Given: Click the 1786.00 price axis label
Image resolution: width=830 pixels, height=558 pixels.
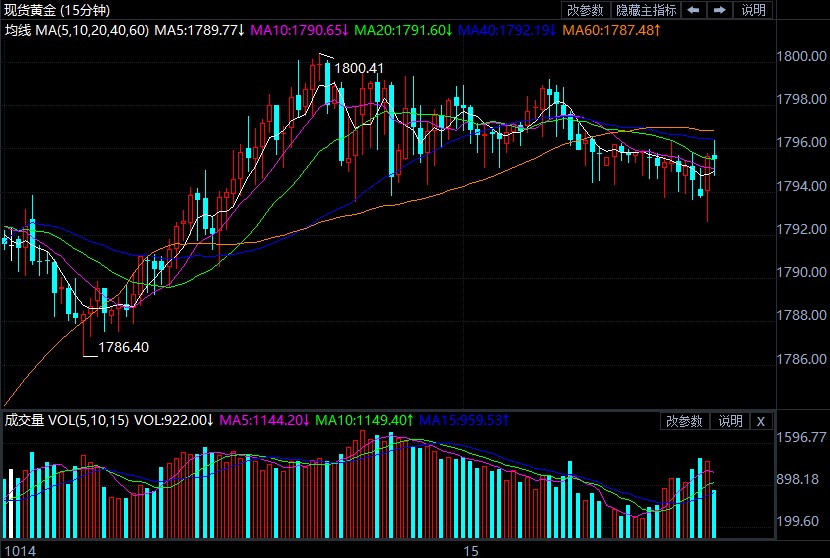Looking at the screenshot, I should 801,359.
